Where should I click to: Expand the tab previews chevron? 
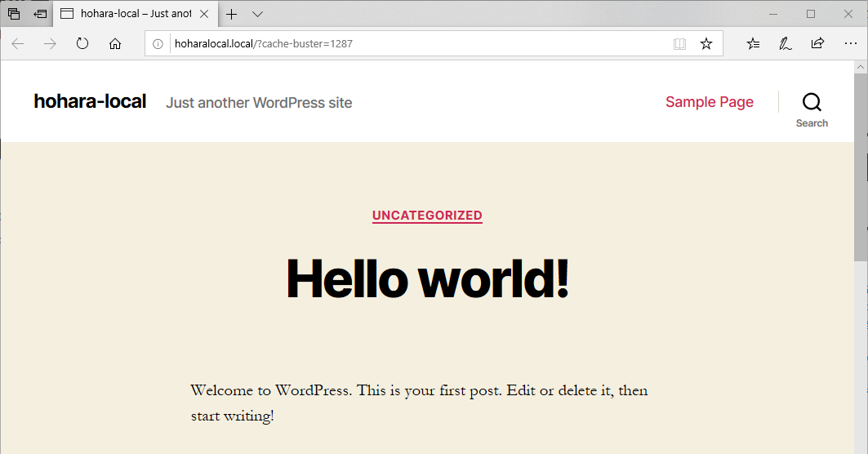pyautogui.click(x=257, y=14)
